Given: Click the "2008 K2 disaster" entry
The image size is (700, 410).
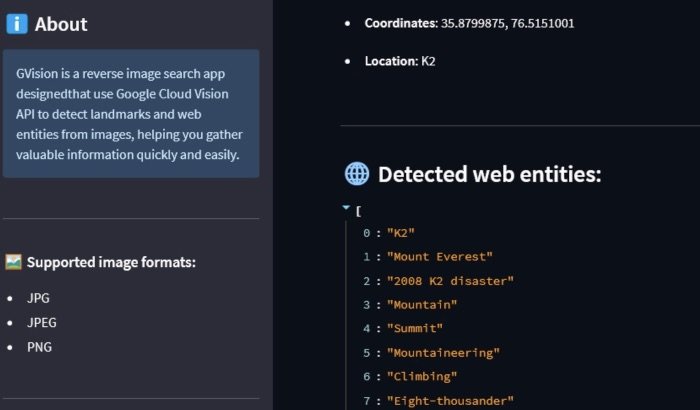Looking at the screenshot, I should click(x=450, y=281).
